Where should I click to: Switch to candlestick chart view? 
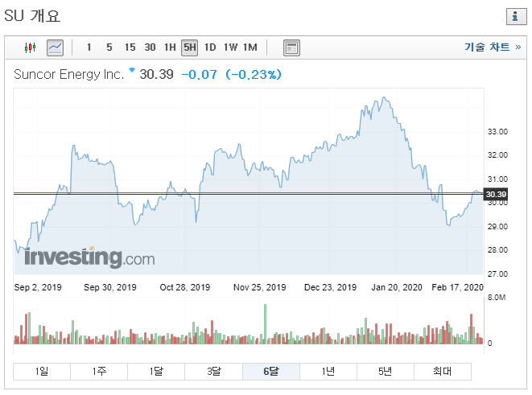pos(31,47)
